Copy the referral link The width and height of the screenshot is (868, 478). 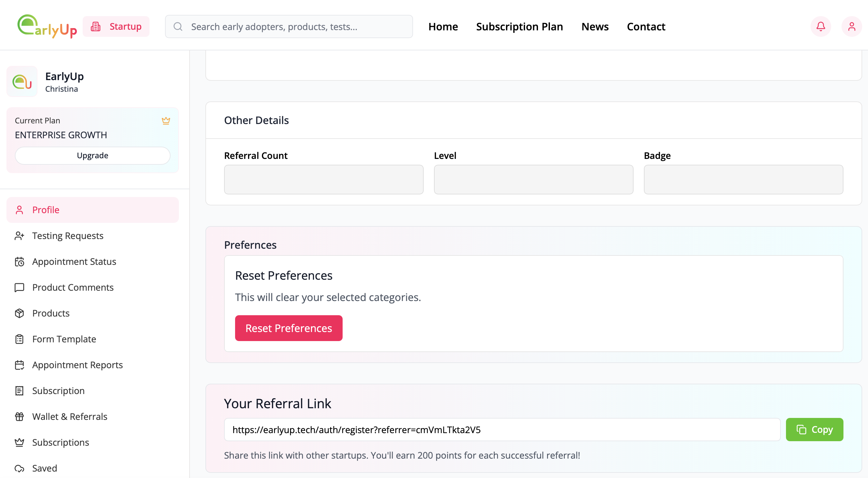[x=814, y=430]
